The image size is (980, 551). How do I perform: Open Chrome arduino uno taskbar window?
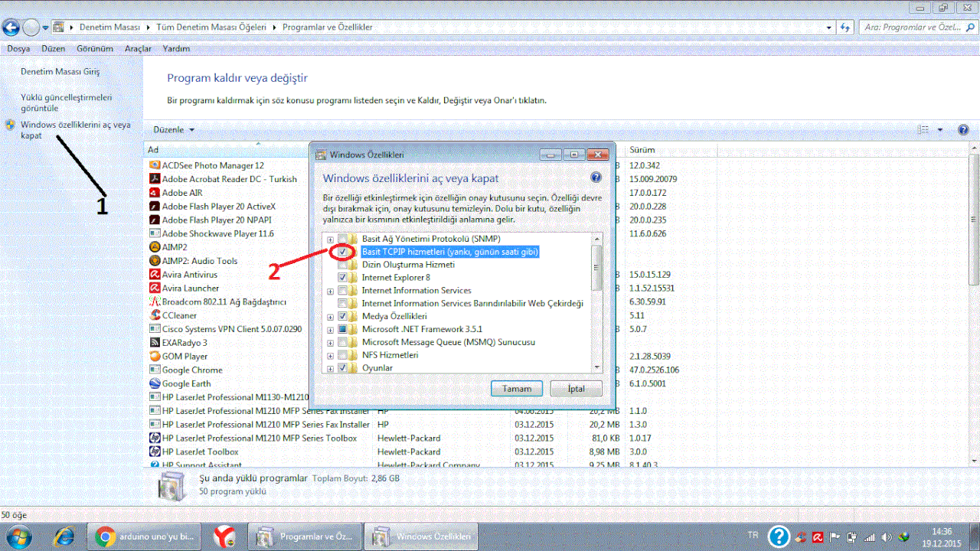coord(145,536)
